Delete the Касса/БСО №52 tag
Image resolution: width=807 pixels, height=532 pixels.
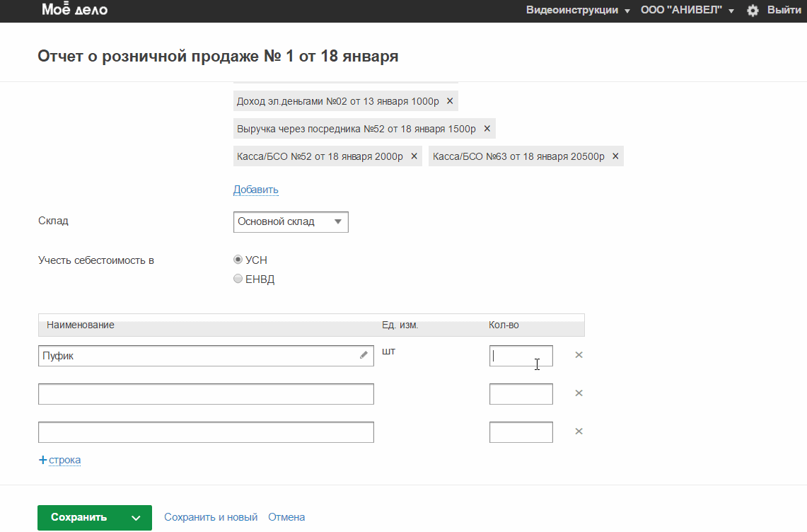[414, 156]
